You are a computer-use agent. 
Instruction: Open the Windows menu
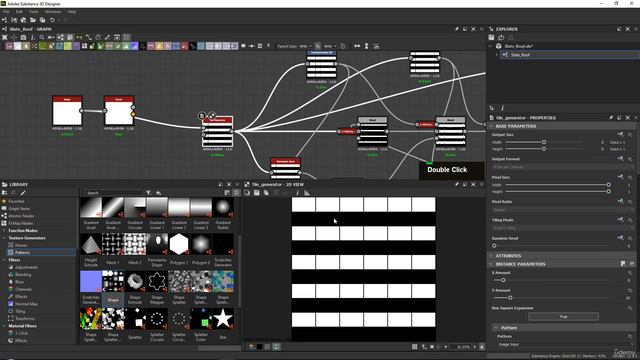pos(53,12)
